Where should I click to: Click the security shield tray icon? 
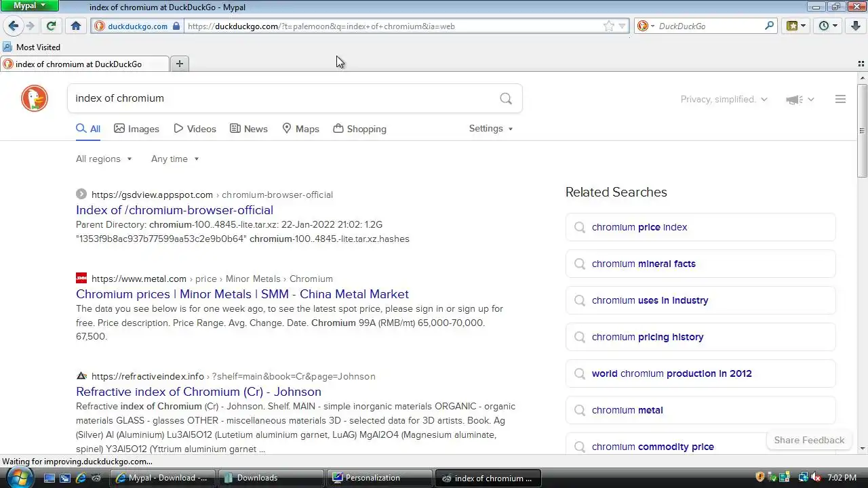pyautogui.click(x=760, y=477)
